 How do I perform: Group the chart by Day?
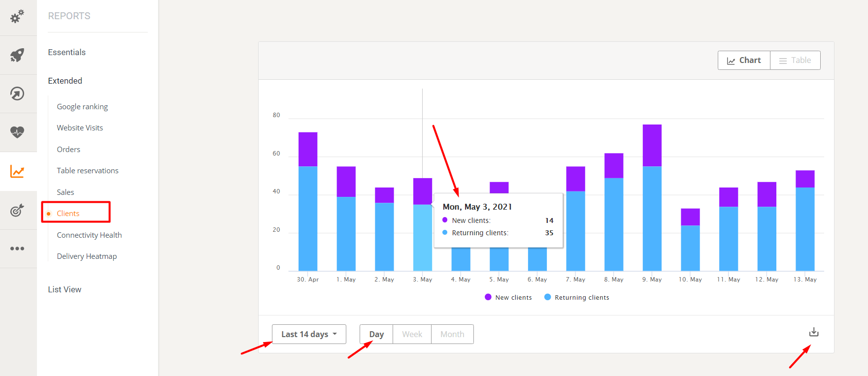tap(376, 334)
